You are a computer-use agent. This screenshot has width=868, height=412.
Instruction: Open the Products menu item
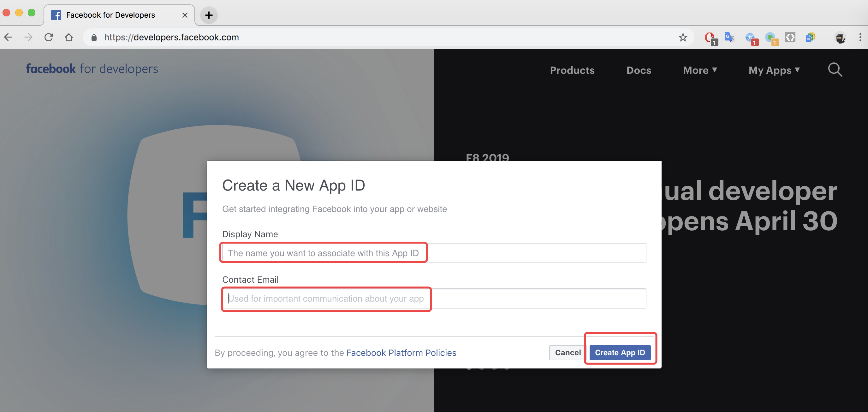pos(572,70)
